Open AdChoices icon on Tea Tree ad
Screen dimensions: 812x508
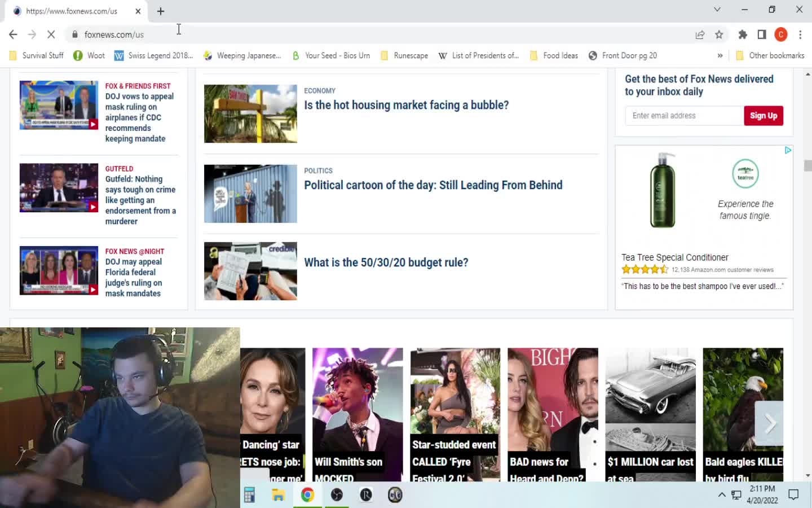coord(788,150)
